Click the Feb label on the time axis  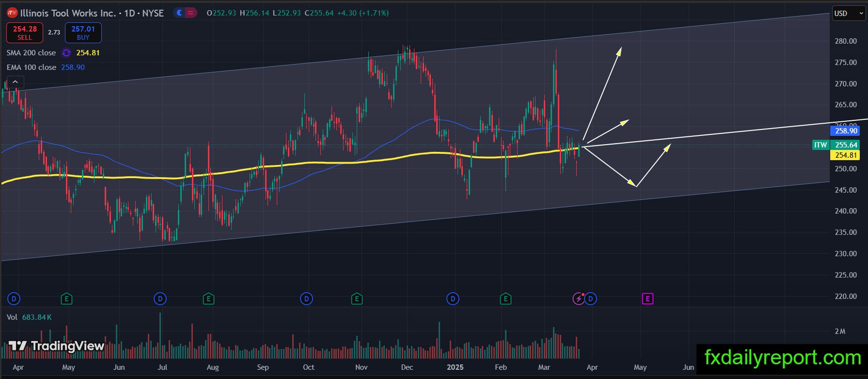click(501, 367)
